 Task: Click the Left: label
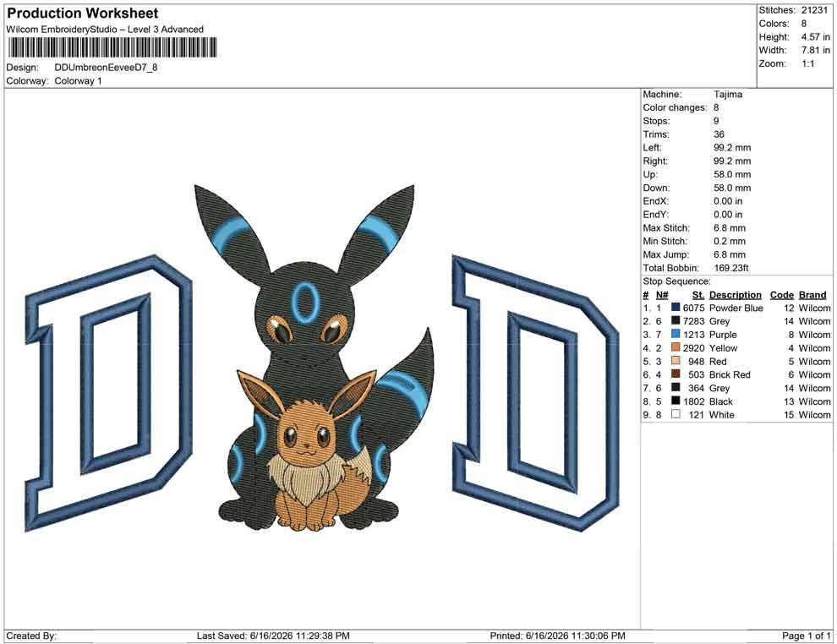(652, 148)
